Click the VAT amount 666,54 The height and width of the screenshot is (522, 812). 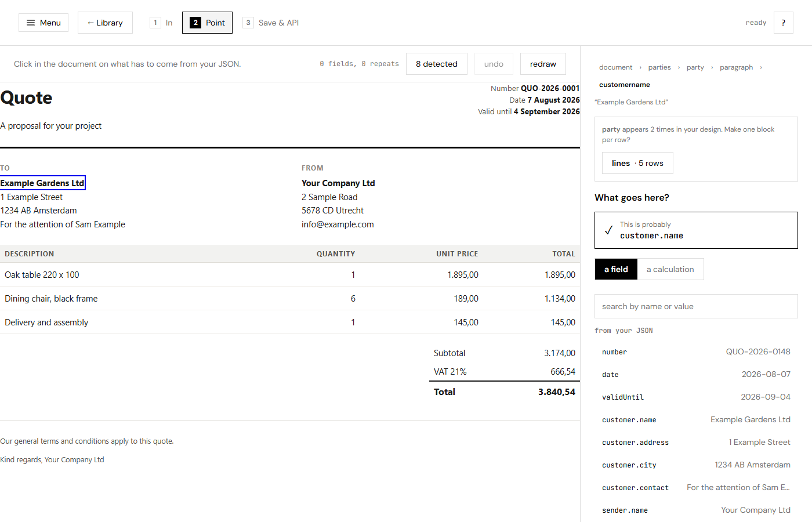[563, 372]
